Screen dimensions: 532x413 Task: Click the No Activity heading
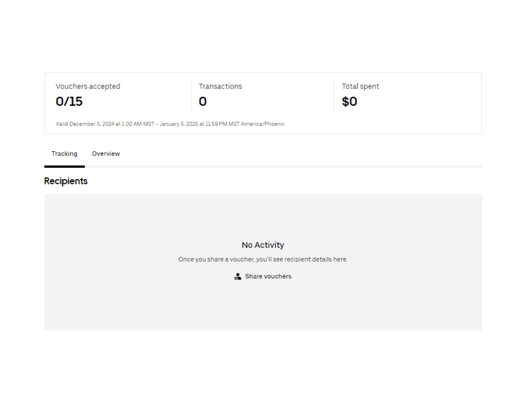(263, 245)
